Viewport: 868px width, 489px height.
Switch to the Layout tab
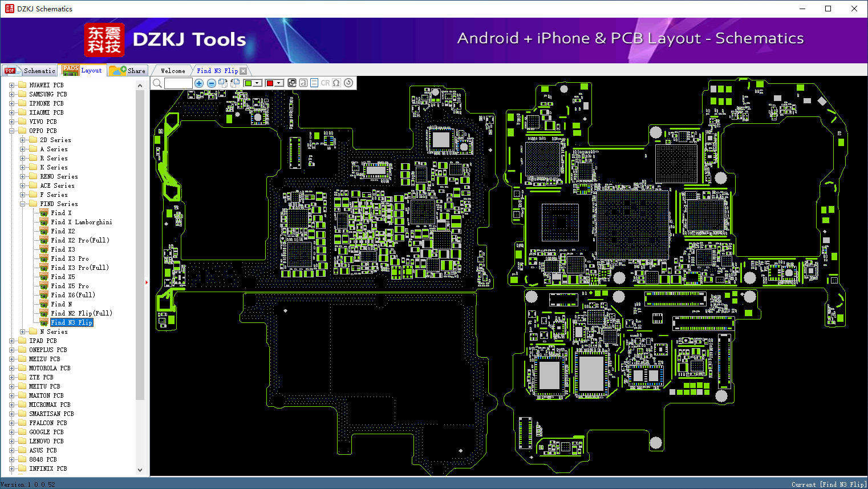coord(83,70)
